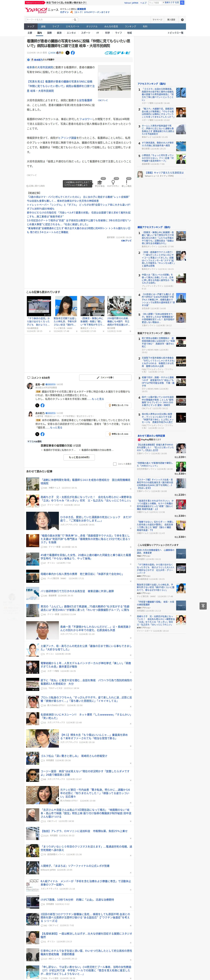Open related article about トイレットペーパー シングル ダブル

[x=78, y=207]
